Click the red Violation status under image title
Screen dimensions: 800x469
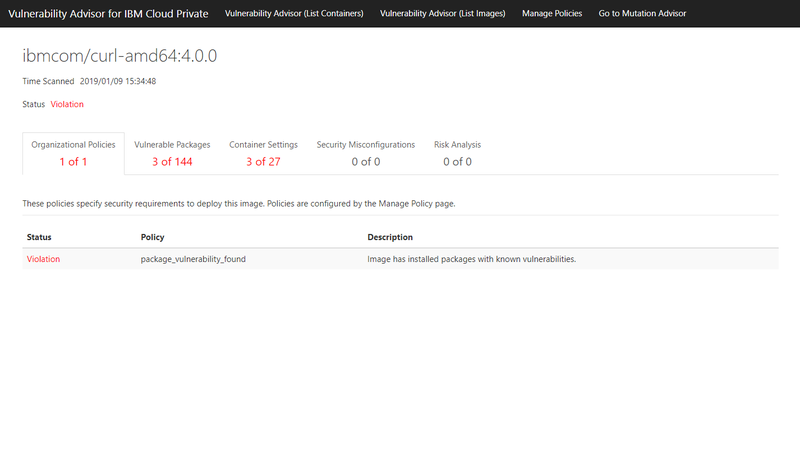tap(67, 104)
